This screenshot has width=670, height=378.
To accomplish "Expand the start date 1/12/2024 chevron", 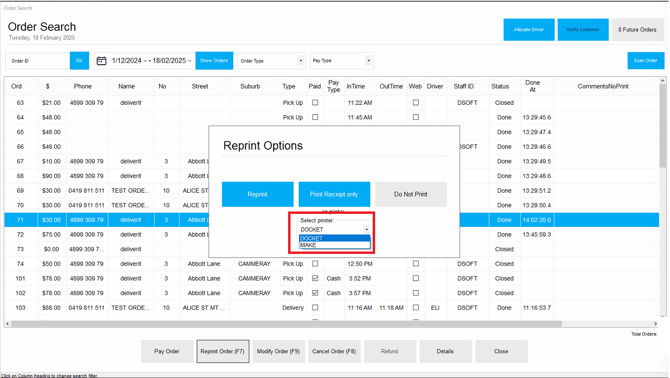I will pyautogui.click(x=145, y=61).
